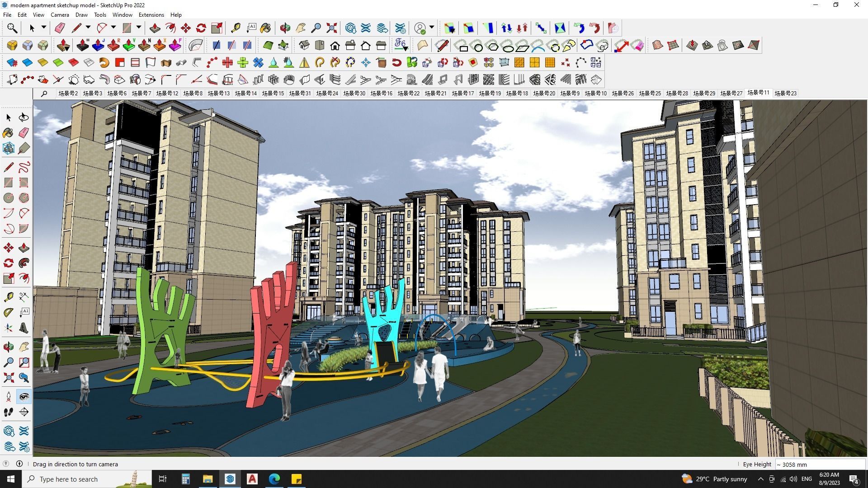Expand the Shape tool dropdown arrow
Image resolution: width=868 pixels, height=488 pixels.
(x=139, y=28)
